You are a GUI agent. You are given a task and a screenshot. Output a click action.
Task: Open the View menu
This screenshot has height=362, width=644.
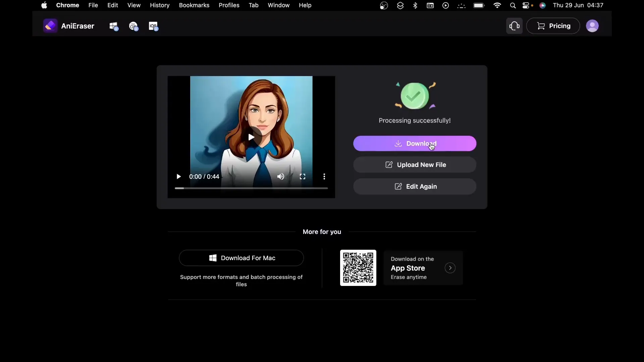pos(134,5)
